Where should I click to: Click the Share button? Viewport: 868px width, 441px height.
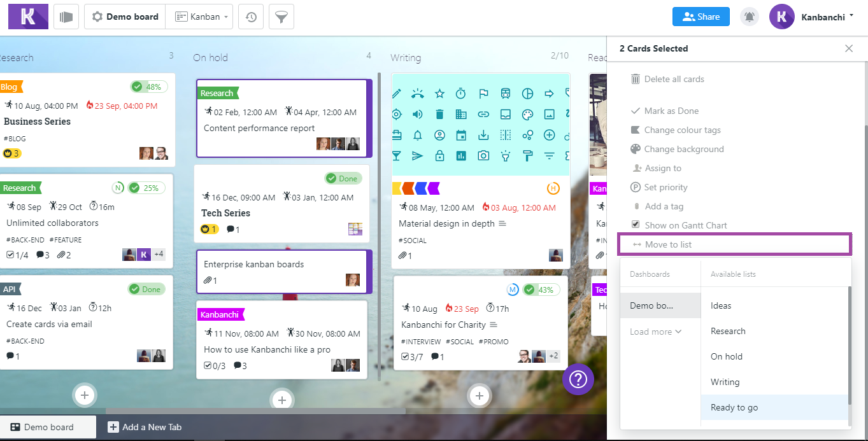(701, 17)
